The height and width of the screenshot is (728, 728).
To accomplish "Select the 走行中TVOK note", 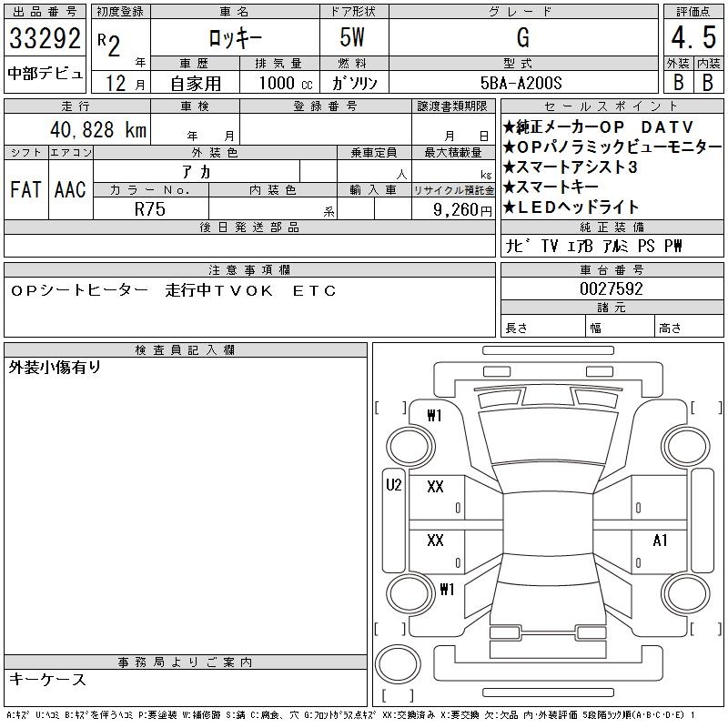I will [x=218, y=290].
